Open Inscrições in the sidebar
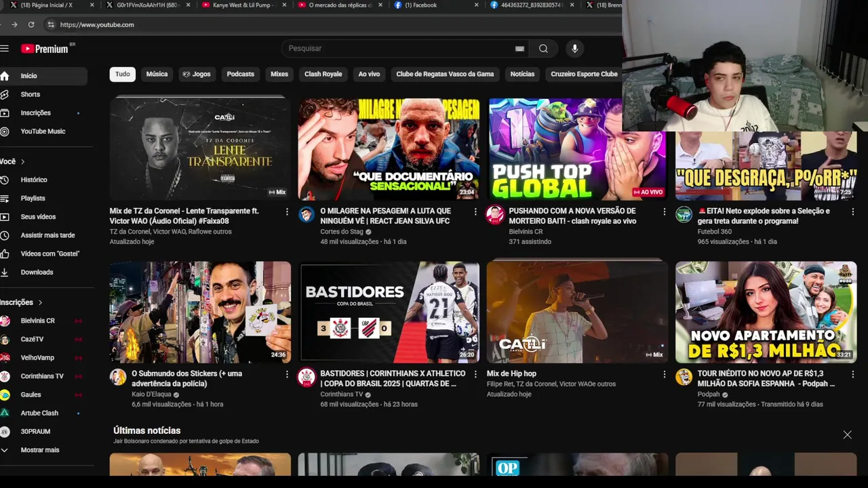This screenshot has height=488, width=868. (x=43, y=113)
